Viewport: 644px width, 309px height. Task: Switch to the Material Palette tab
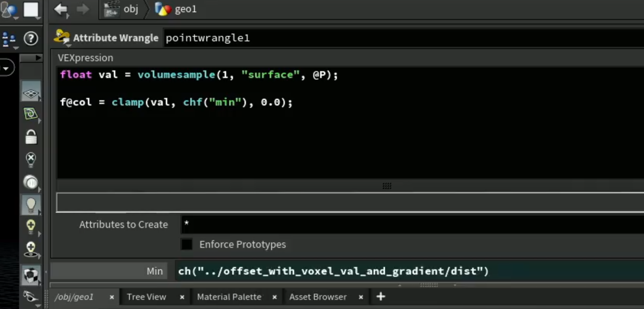point(229,297)
